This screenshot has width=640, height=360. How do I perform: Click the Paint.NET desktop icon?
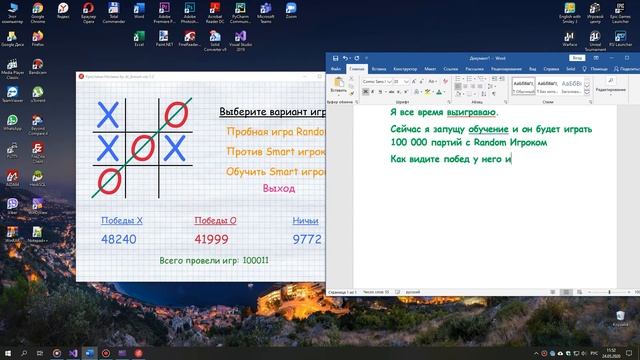tap(164, 39)
